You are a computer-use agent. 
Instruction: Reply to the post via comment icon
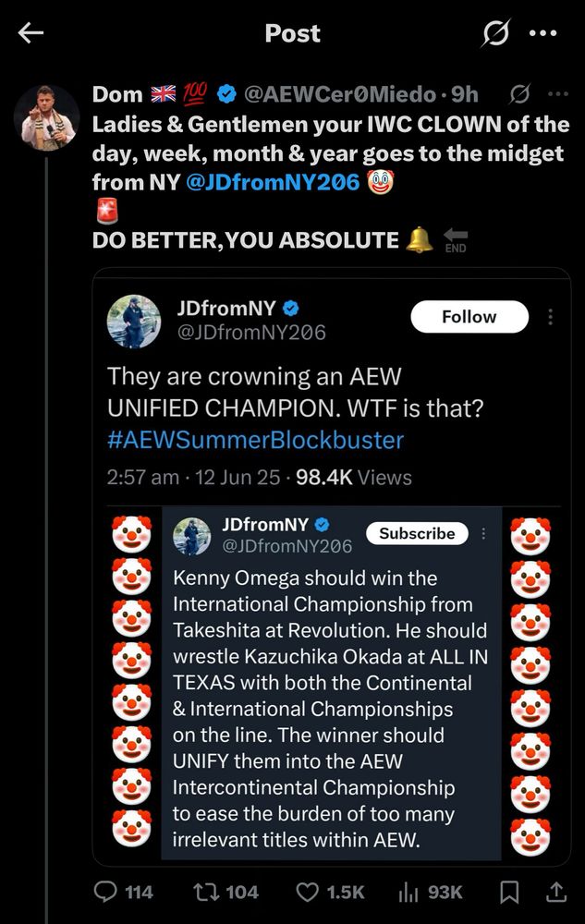tap(110, 892)
